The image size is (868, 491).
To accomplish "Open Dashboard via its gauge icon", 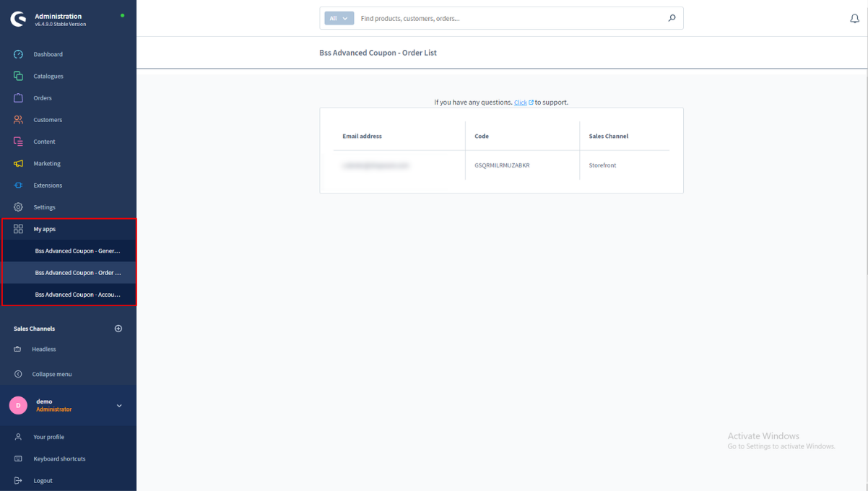I will point(19,54).
